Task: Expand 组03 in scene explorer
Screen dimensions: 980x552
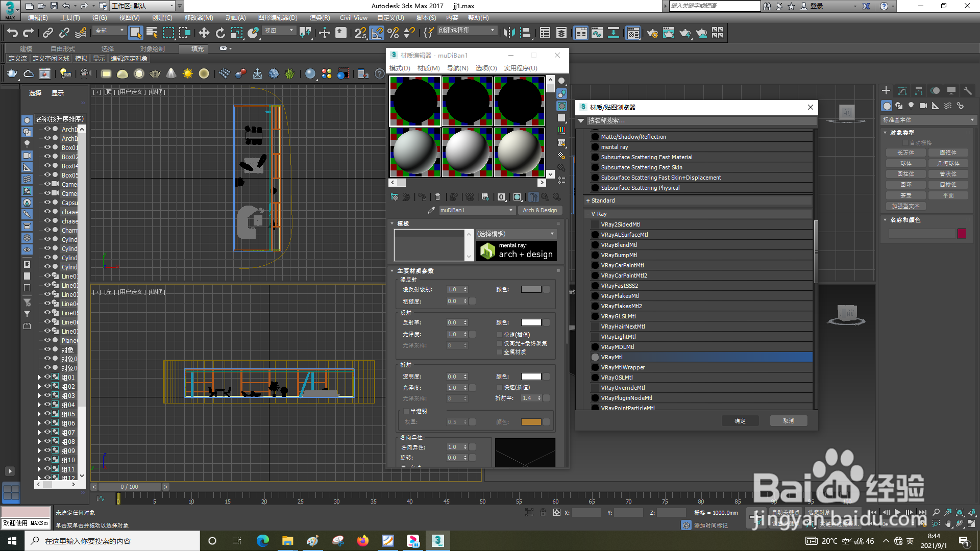Action: pyautogui.click(x=39, y=396)
